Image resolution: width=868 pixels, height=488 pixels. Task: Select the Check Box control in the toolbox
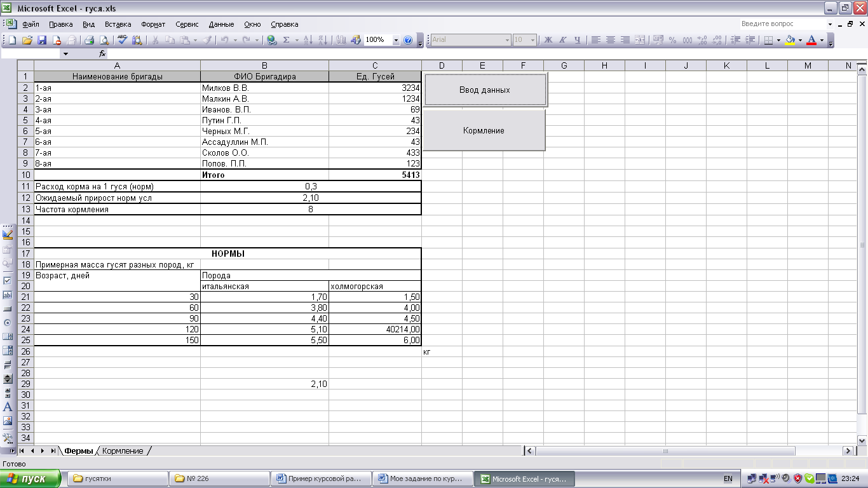point(8,280)
